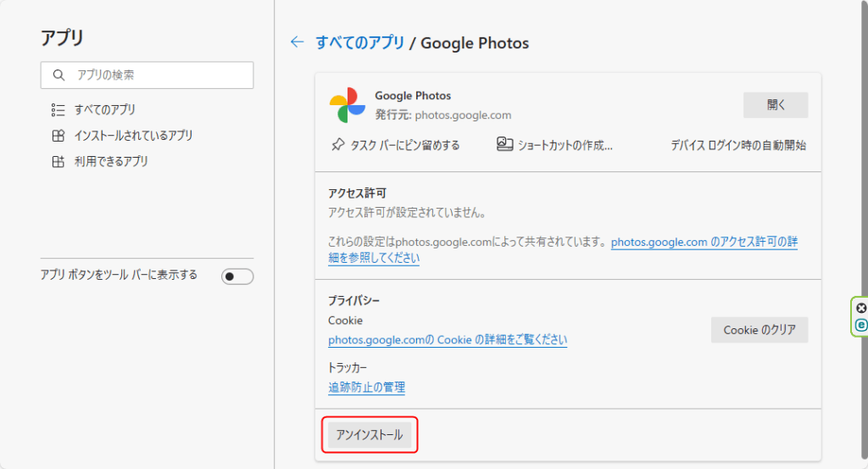Image resolution: width=868 pixels, height=469 pixels.
Task: Click the プライバシー heading
Action: pyautogui.click(x=353, y=301)
